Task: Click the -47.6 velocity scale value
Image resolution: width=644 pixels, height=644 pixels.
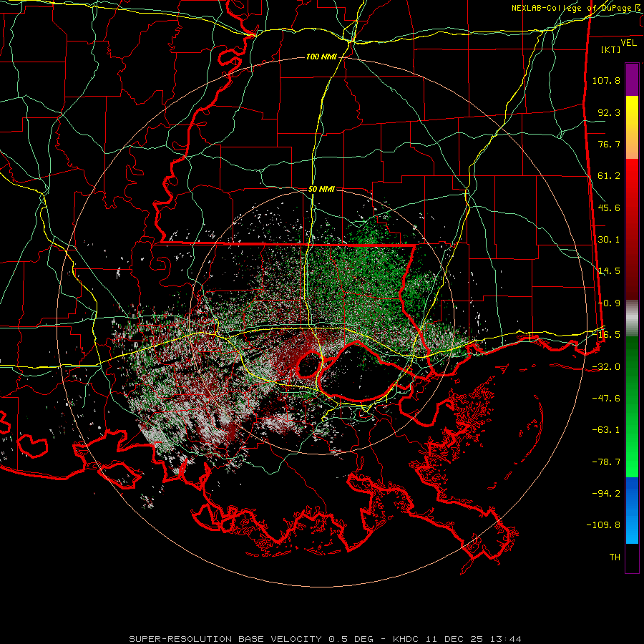Action: coord(606,399)
